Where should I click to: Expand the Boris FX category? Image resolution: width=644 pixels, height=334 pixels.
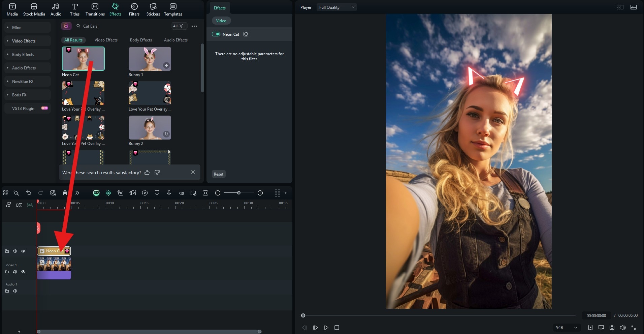click(28, 95)
